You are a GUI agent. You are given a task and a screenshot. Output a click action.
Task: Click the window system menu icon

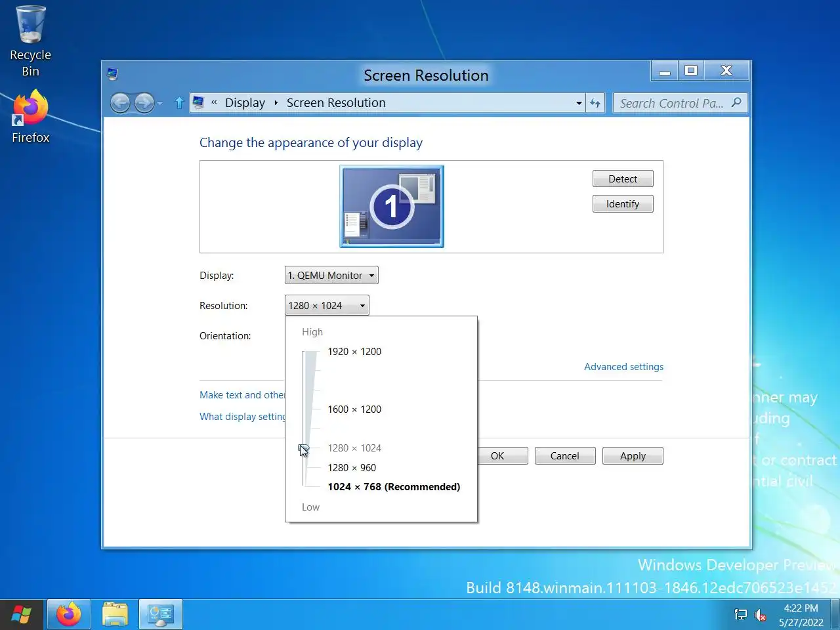tap(112, 74)
